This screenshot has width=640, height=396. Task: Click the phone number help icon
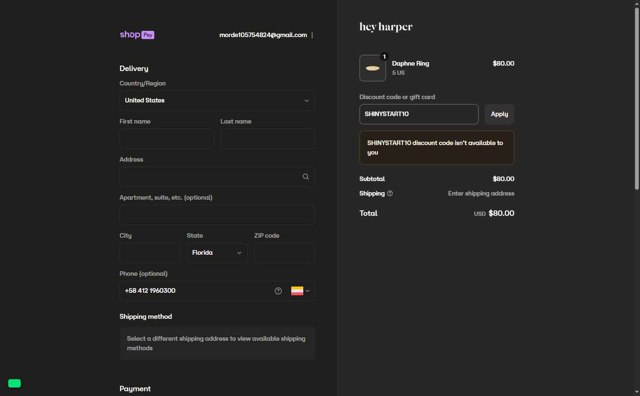pyautogui.click(x=278, y=291)
